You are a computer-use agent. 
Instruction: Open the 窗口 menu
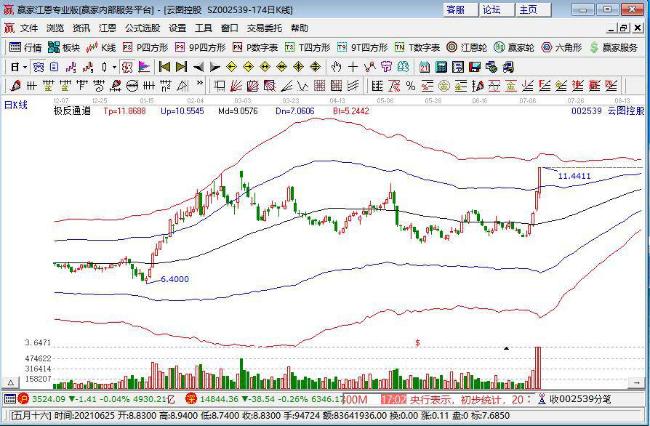pyautogui.click(x=230, y=28)
